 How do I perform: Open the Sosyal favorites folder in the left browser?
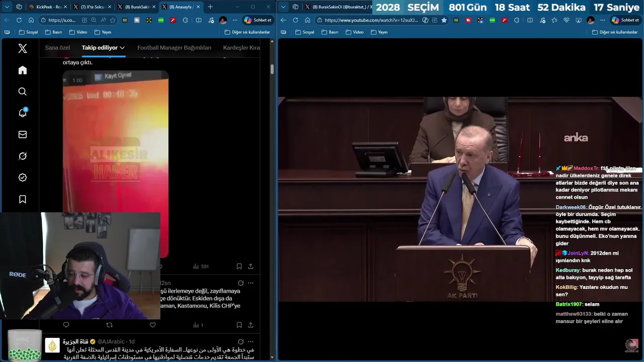click(x=29, y=32)
